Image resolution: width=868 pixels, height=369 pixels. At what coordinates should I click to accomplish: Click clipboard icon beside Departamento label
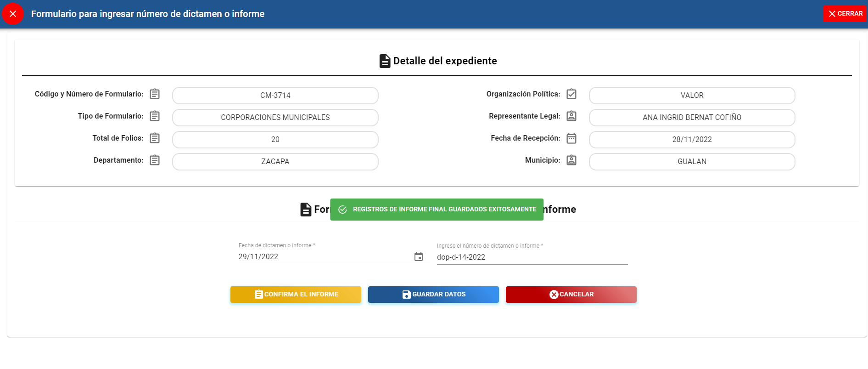tap(155, 160)
